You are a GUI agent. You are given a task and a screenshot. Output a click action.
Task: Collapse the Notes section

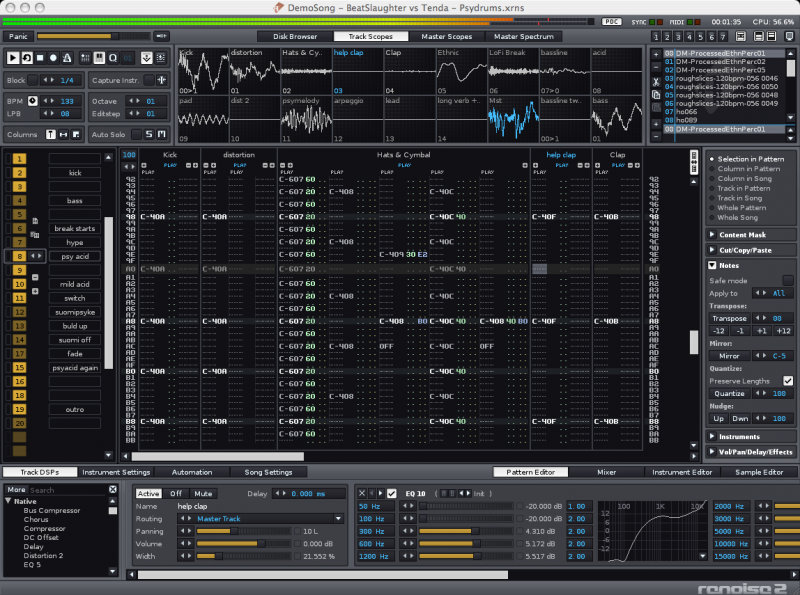point(712,265)
